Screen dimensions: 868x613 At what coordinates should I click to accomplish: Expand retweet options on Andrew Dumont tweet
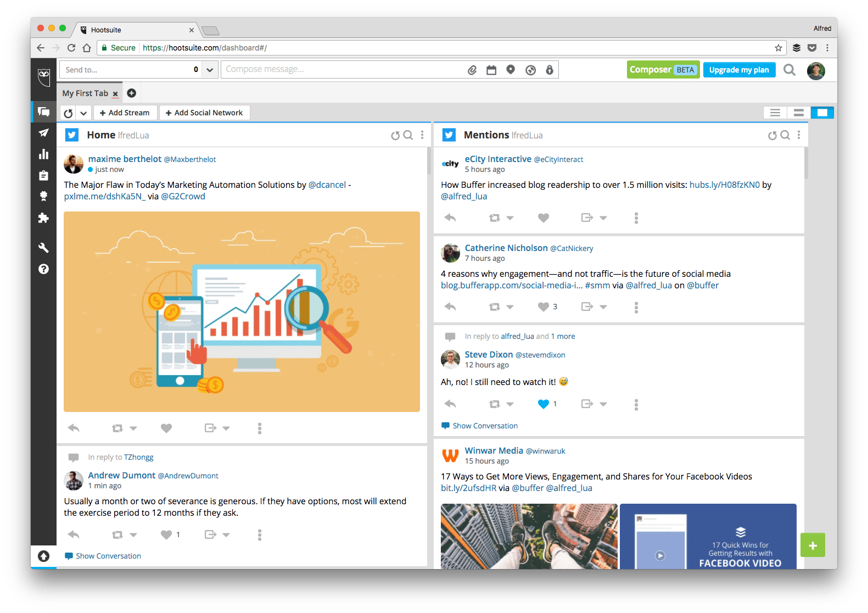pyautogui.click(x=133, y=535)
